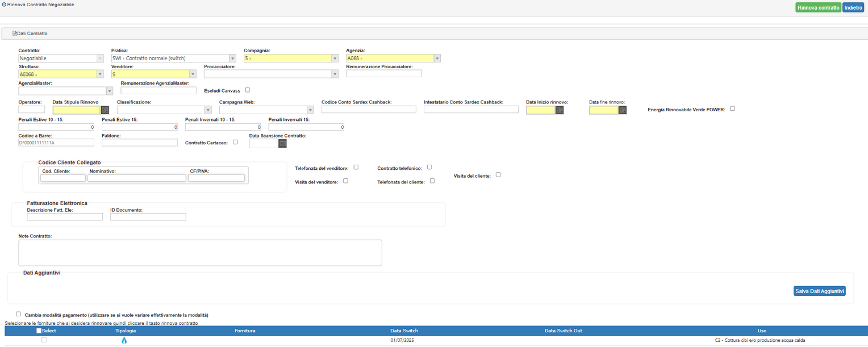Focus the Operatore input field

click(32, 110)
